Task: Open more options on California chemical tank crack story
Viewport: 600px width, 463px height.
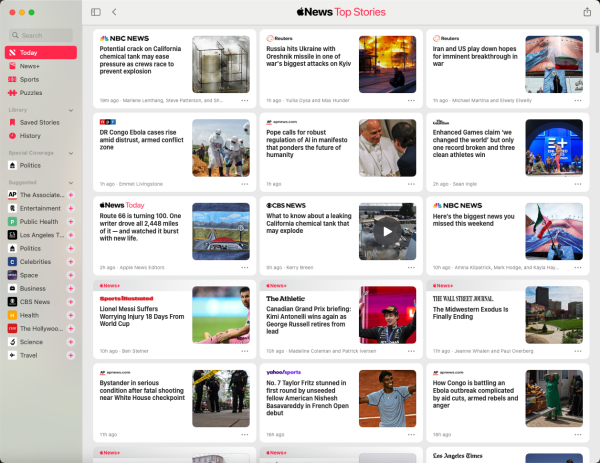Action: 245,101
